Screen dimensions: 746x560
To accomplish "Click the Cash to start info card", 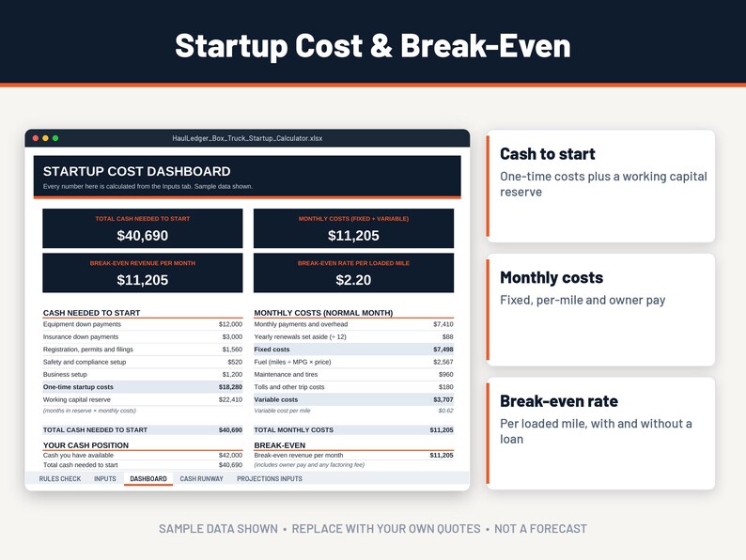I will (600, 186).
